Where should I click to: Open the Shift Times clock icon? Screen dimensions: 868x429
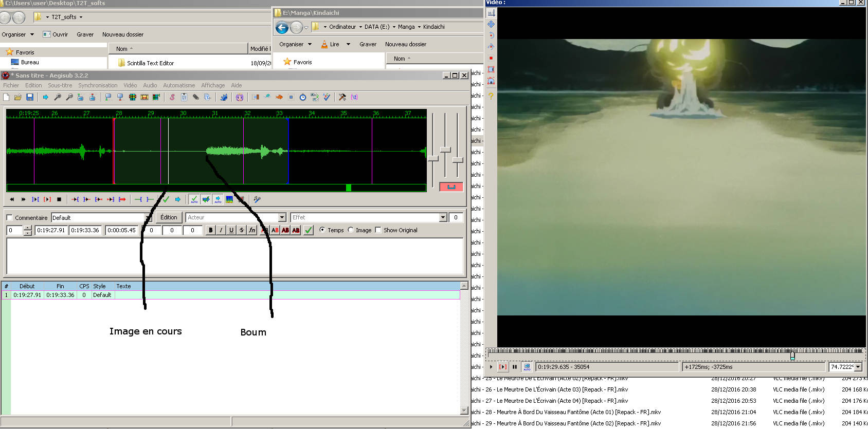click(x=303, y=97)
